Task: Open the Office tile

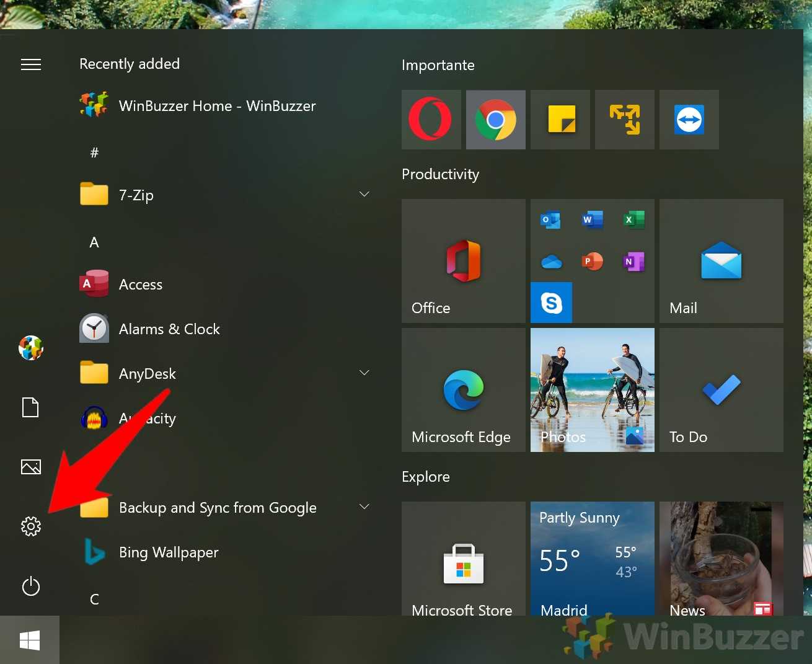Action: (464, 261)
